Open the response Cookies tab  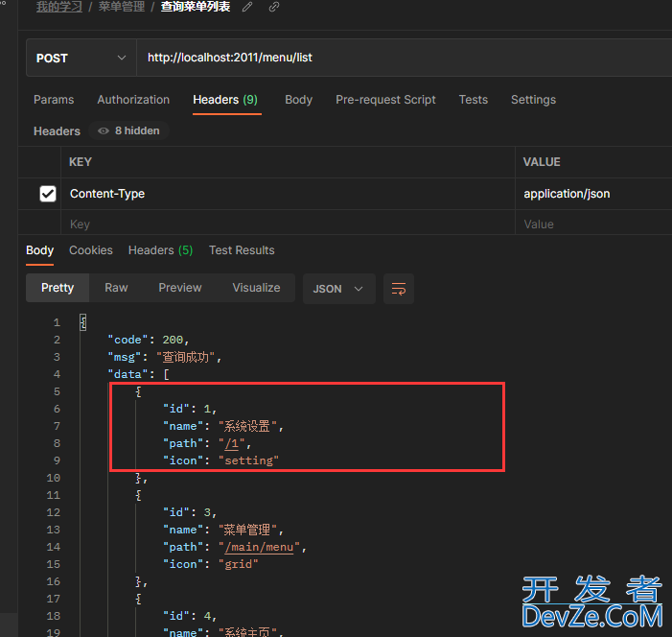click(x=91, y=250)
